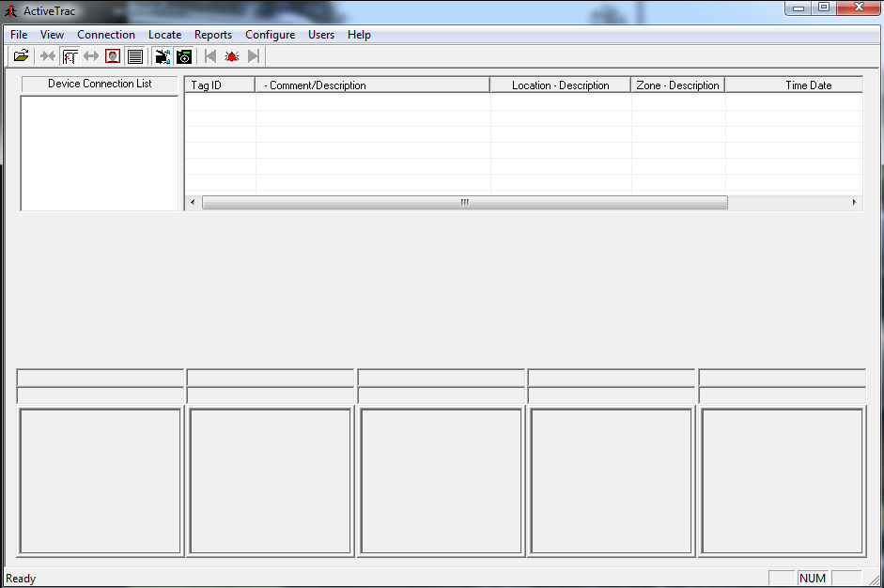Minimize the ActiveTrac window
The image size is (884, 588).
(x=799, y=8)
